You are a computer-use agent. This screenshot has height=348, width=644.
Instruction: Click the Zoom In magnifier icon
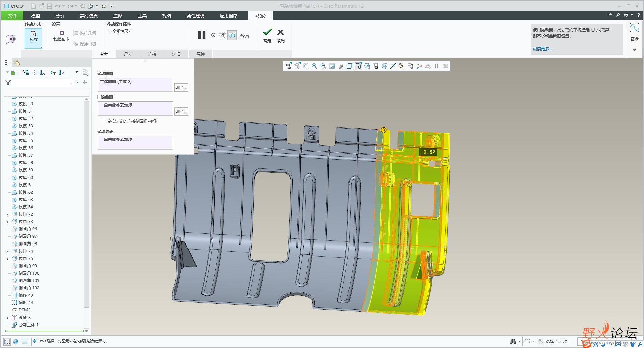[314, 66]
